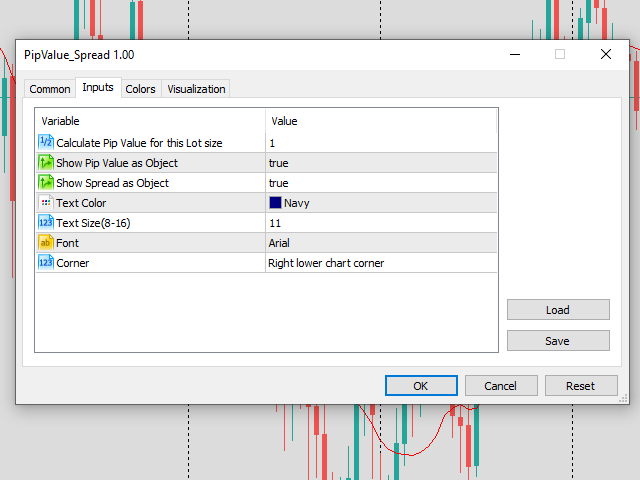Edit the Lot size value 1
The height and width of the screenshot is (480, 640).
(x=381, y=143)
